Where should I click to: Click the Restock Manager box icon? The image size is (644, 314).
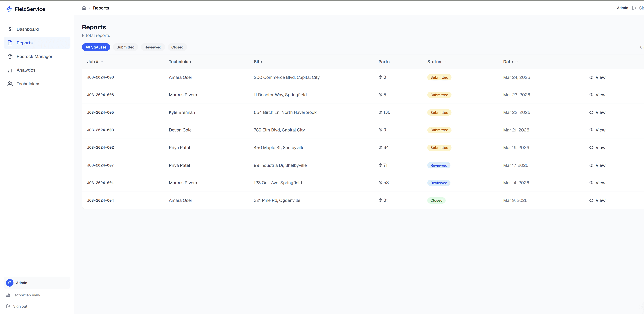(10, 56)
